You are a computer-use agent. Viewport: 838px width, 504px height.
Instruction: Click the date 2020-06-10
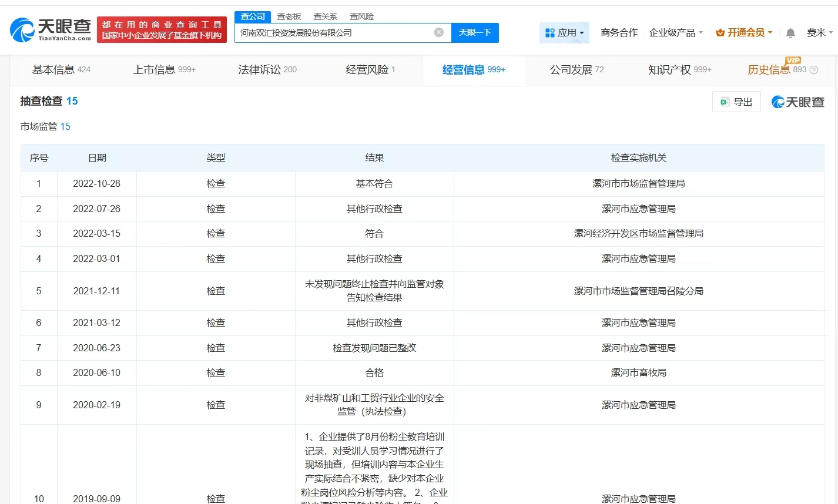coord(96,373)
